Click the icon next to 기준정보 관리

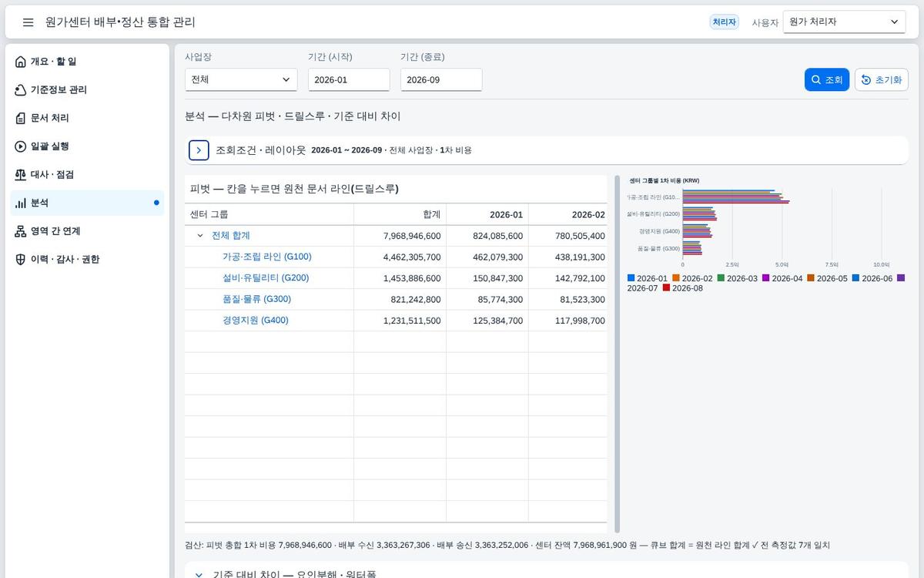click(x=21, y=90)
